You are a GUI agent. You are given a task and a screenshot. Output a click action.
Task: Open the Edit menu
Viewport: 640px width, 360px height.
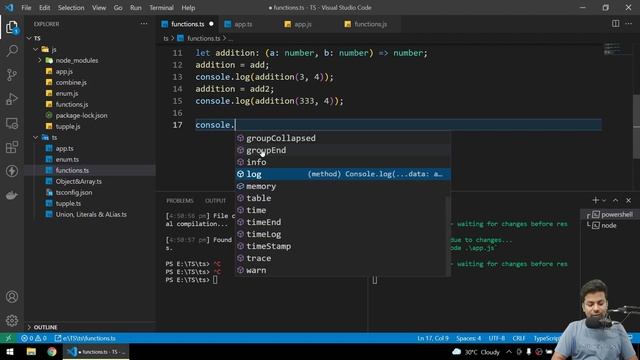tap(44, 8)
